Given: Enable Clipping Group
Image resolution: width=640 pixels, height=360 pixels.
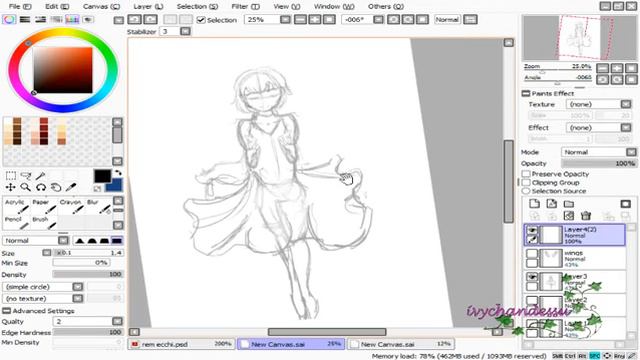Looking at the screenshot, I should pyautogui.click(x=526, y=182).
